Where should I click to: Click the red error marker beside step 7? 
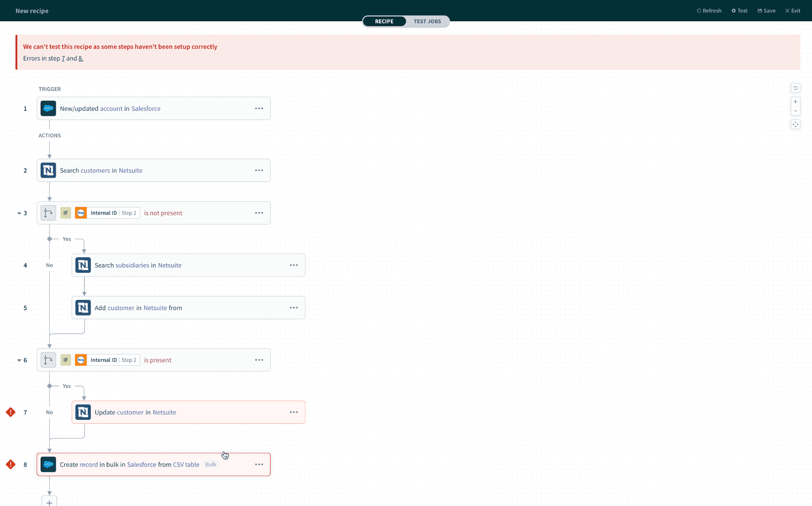point(11,412)
